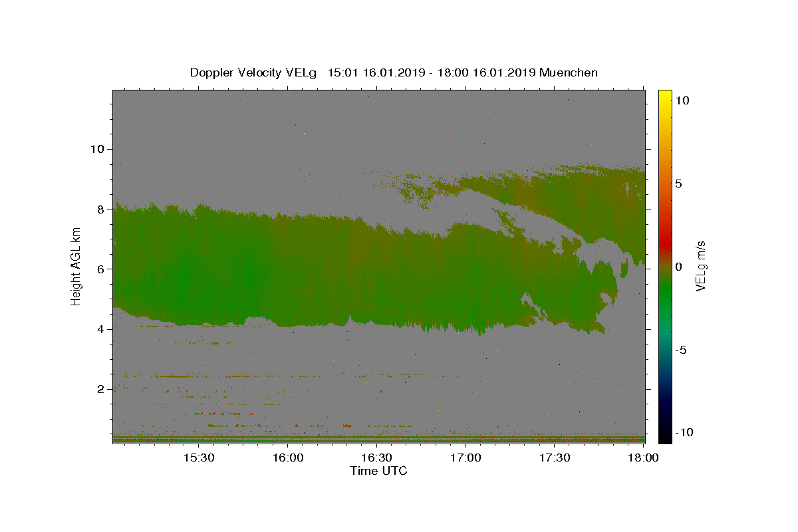
Task: Click the yellow top of the velocity colorbar
Action: [x=665, y=96]
